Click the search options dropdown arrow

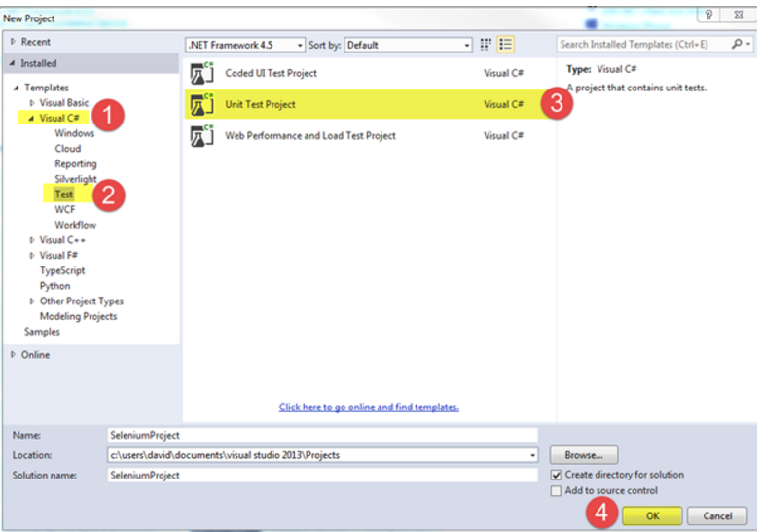[x=748, y=44]
